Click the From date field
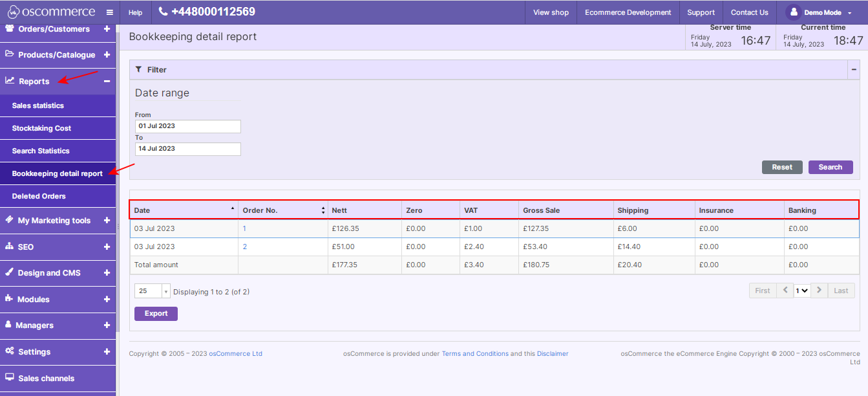868x396 pixels. [187, 126]
